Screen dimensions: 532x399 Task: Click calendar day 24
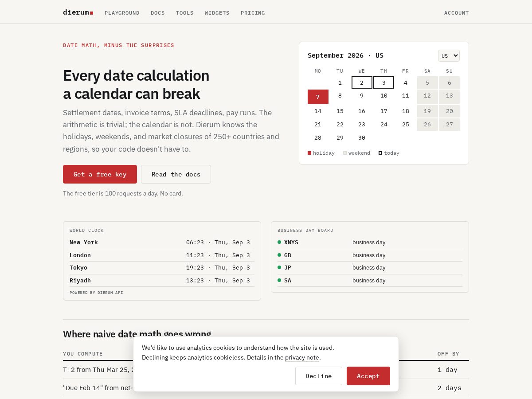(383, 125)
